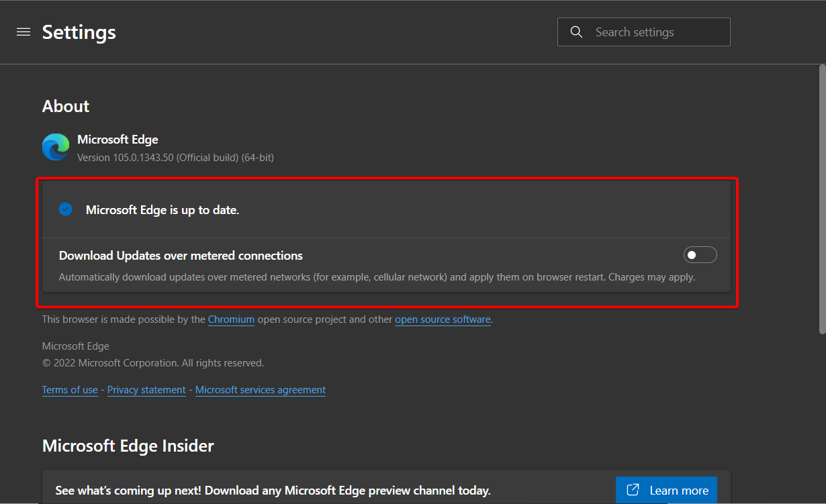Click the 'Microsoft Edge is up to date.' text
The width and height of the screenshot is (826, 504).
[163, 210]
